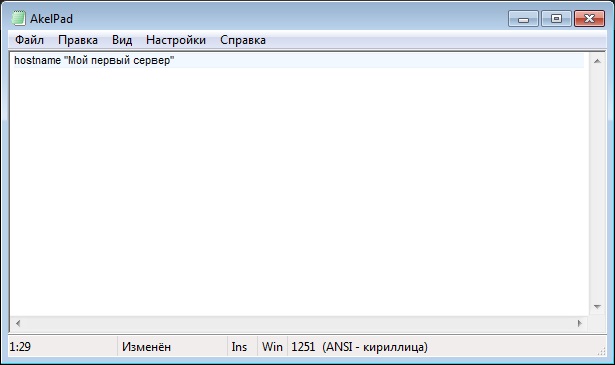Click the vertical scrollbar up arrow
This screenshot has width=615, height=365.
[x=597, y=61]
